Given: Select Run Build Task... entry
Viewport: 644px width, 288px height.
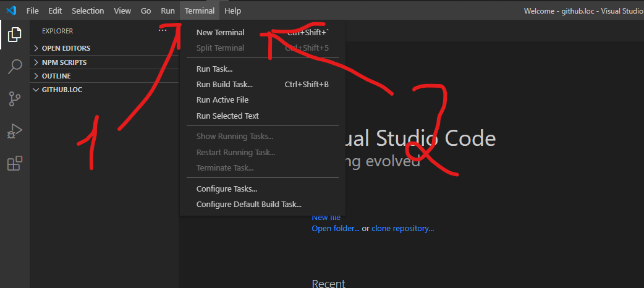Looking at the screenshot, I should tap(263, 85).
